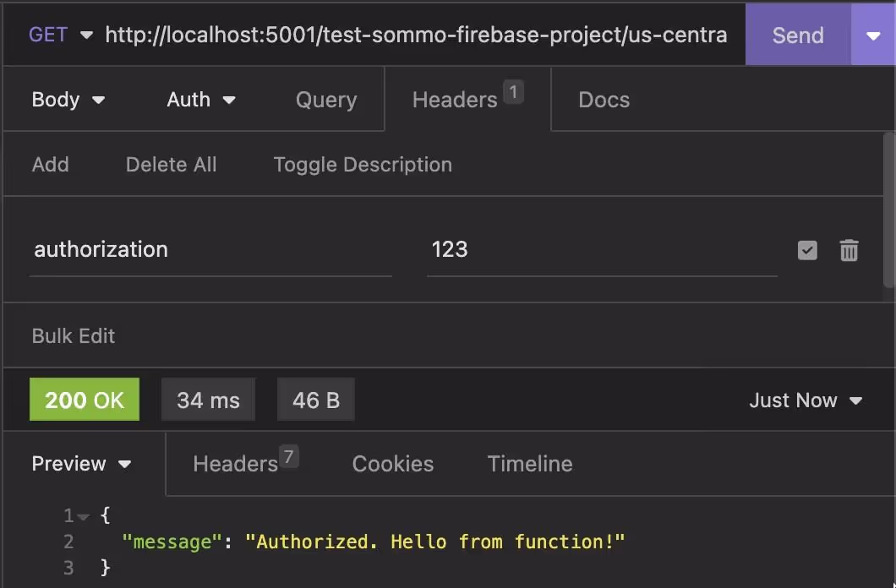Switch to the Cookies tab

392,464
